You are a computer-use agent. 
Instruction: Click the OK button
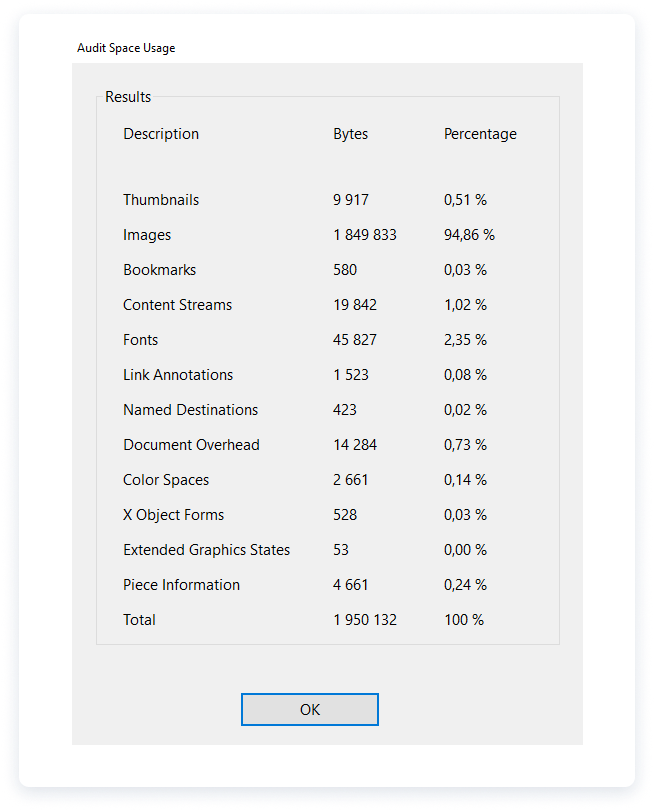pos(309,709)
